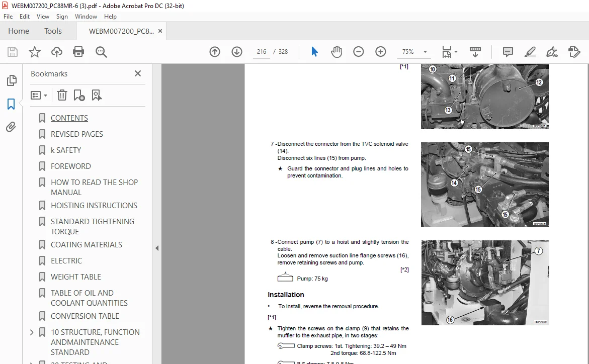The image size is (589, 364).
Task: Click the find current bookmark icon
Action: point(97,95)
